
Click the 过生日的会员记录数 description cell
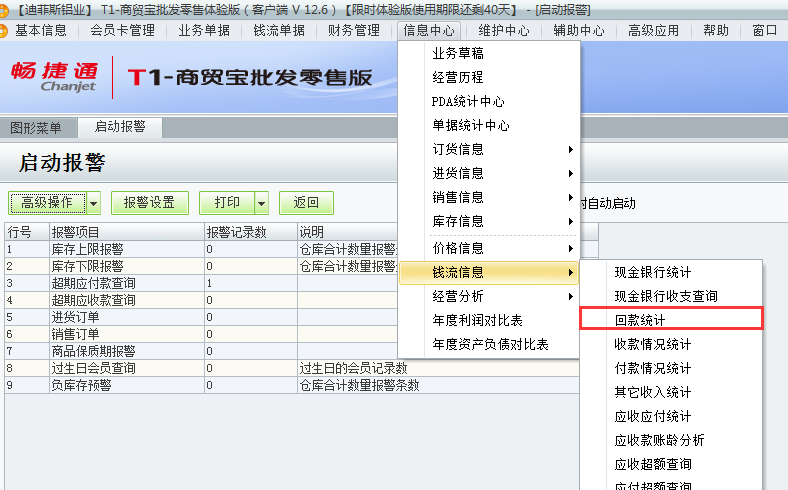coord(438,368)
